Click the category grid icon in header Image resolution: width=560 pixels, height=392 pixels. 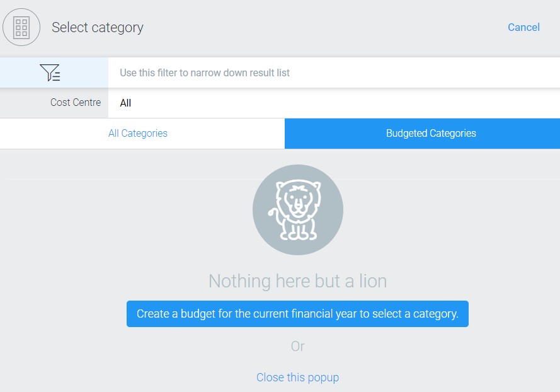[x=21, y=28]
